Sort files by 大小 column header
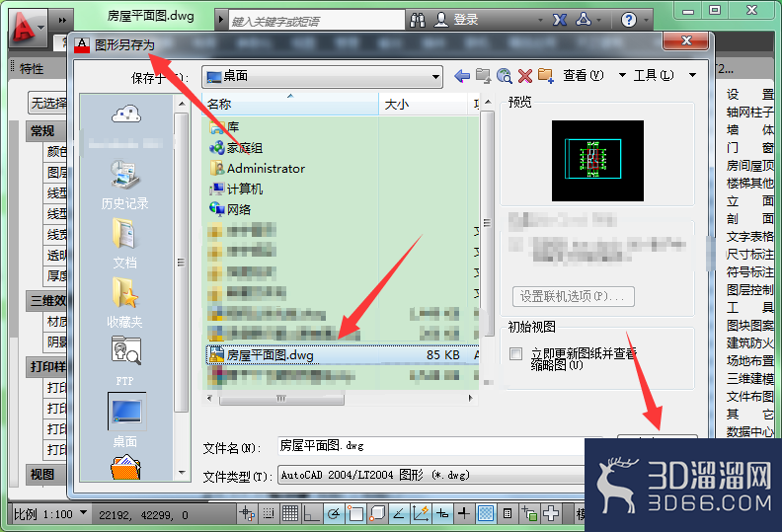 [x=423, y=105]
